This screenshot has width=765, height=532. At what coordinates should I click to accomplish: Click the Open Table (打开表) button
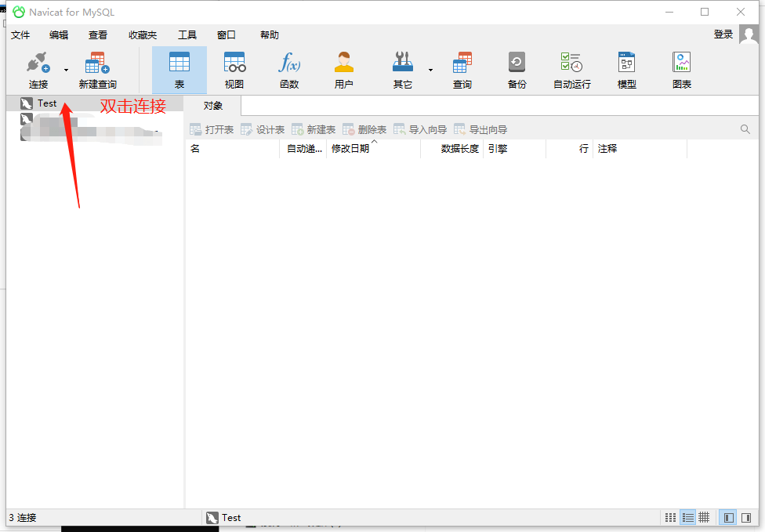click(x=212, y=130)
